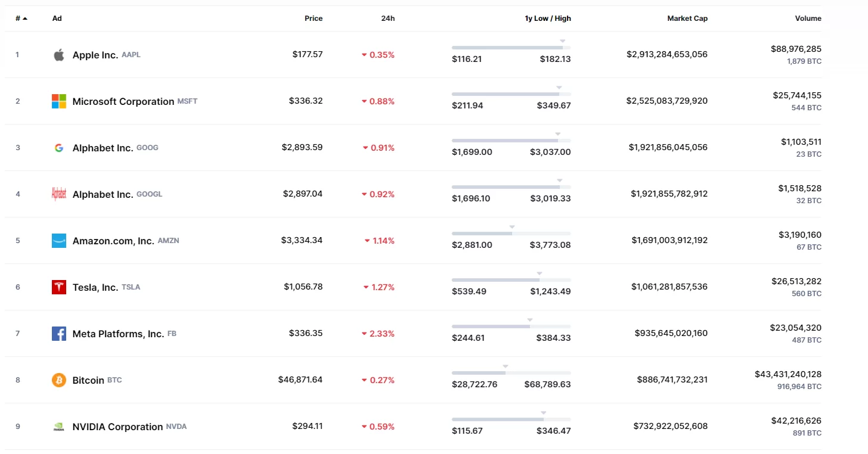Screen dimensions: 868x454
Task: Open the Bitcoin name link
Action: [x=88, y=380]
